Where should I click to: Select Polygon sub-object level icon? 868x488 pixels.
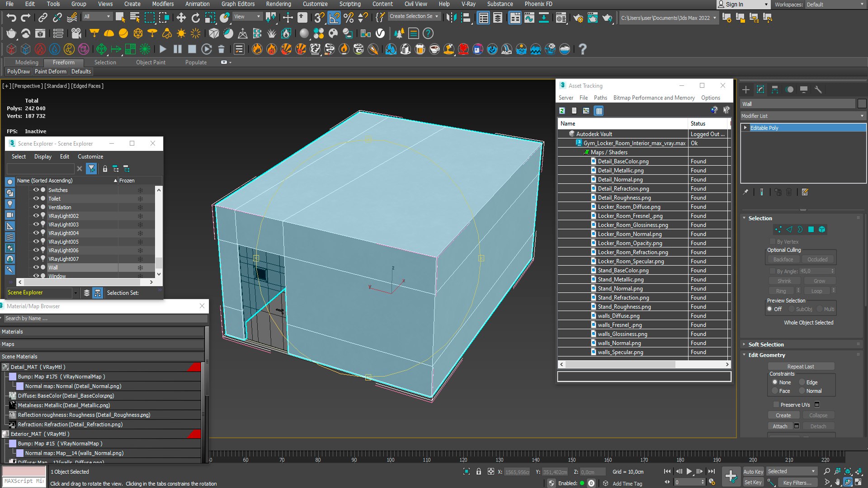pyautogui.click(x=811, y=230)
